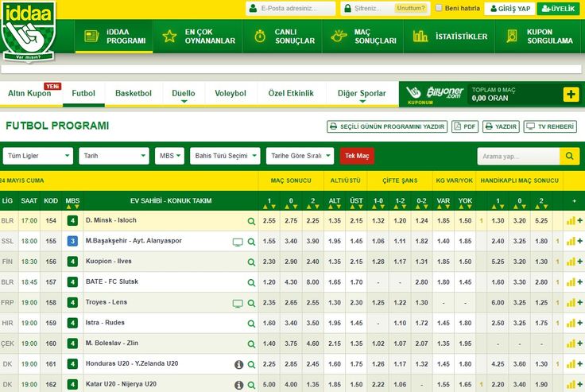
Task: Switch to the Altın Kupon tab
Action: (x=30, y=93)
